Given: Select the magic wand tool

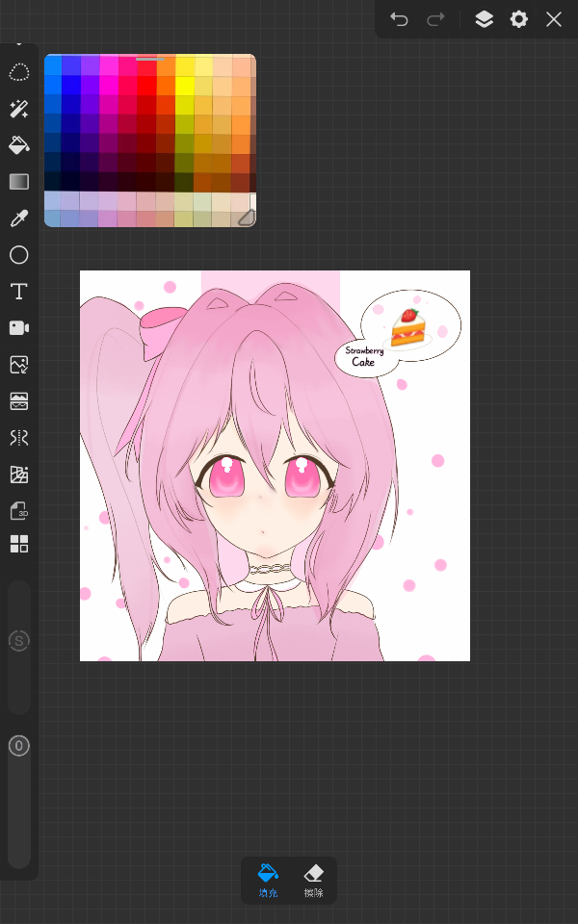Looking at the screenshot, I should [19, 109].
